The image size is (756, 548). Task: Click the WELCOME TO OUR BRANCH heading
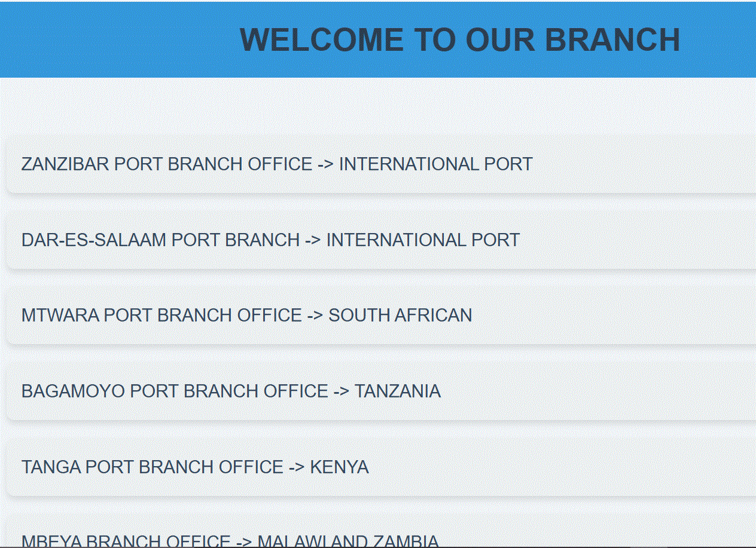[x=459, y=40]
